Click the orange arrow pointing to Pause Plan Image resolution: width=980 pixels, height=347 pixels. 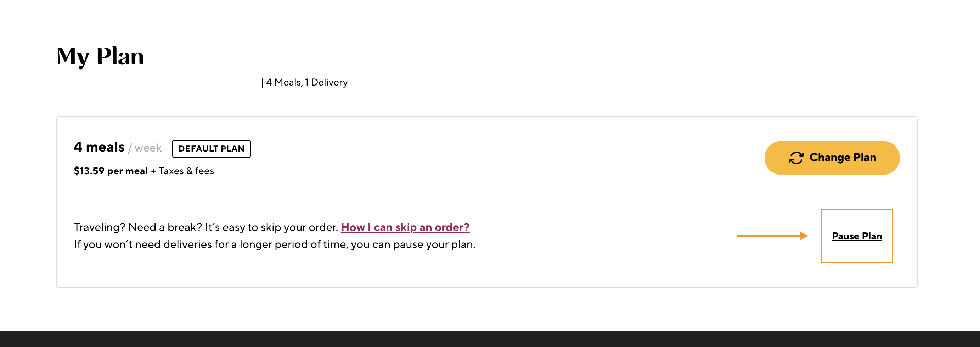click(x=772, y=236)
